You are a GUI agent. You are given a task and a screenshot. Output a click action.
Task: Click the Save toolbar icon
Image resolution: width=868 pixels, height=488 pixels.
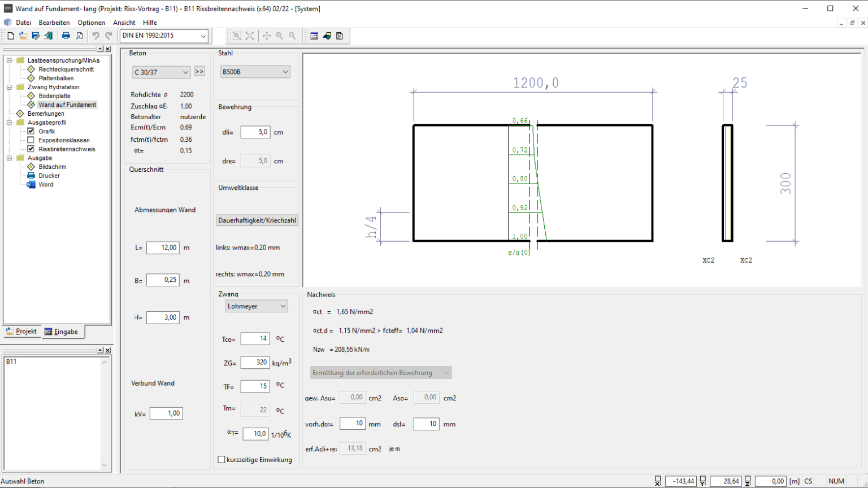pyautogui.click(x=36, y=36)
